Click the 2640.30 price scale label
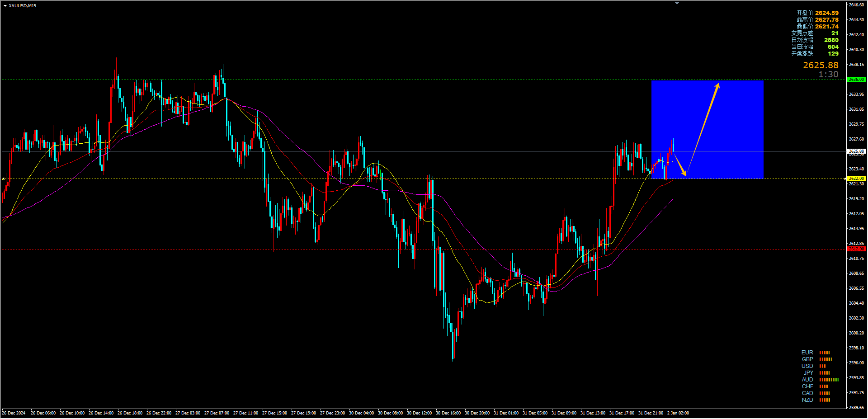Viewport: 868px width, 419px height. [x=856, y=50]
